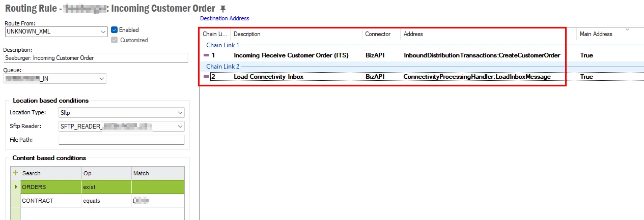Click BizAPI connector in chain link 2 row
The height and width of the screenshot is (220, 644).
(375, 76)
